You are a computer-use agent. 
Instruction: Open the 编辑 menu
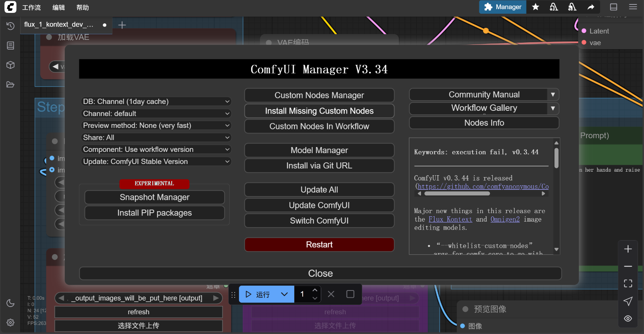pos(58,7)
